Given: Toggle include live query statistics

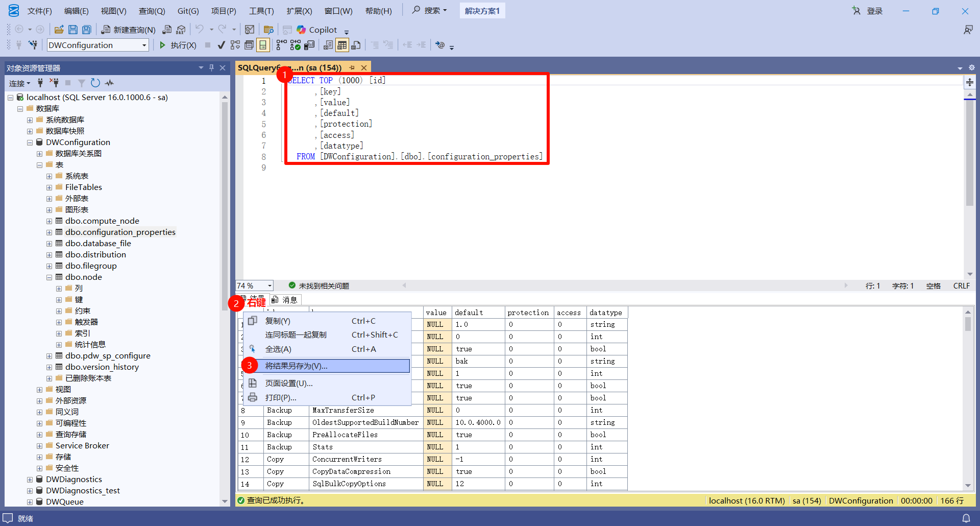Looking at the screenshot, I should tap(295, 45).
